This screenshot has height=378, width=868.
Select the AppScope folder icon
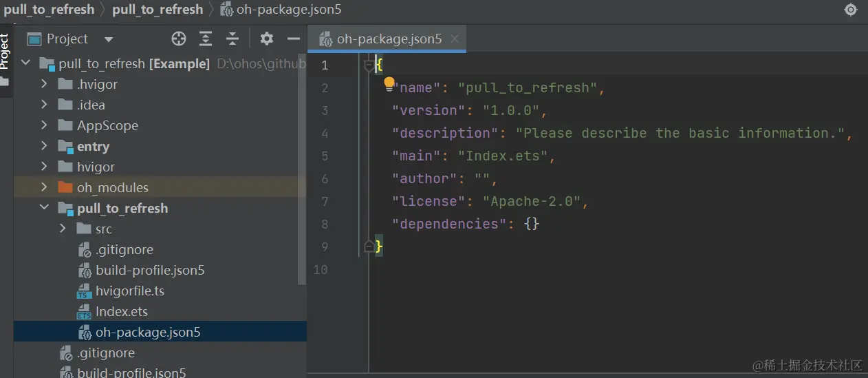point(65,125)
